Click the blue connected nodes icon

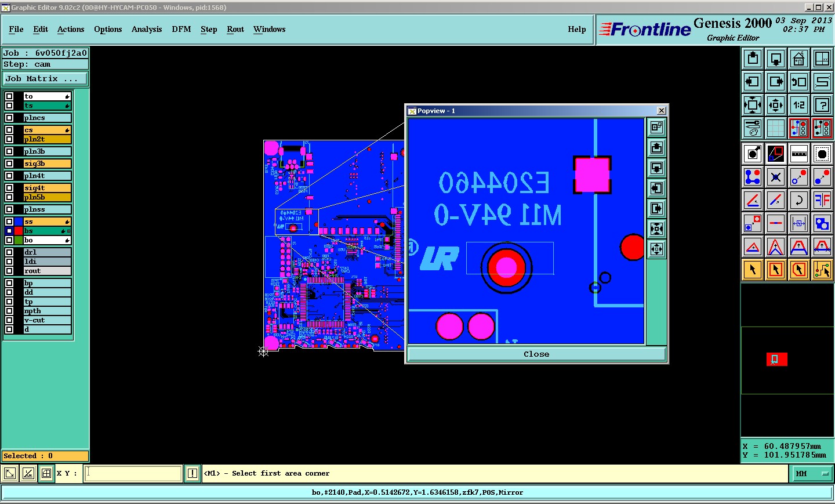[753, 177]
